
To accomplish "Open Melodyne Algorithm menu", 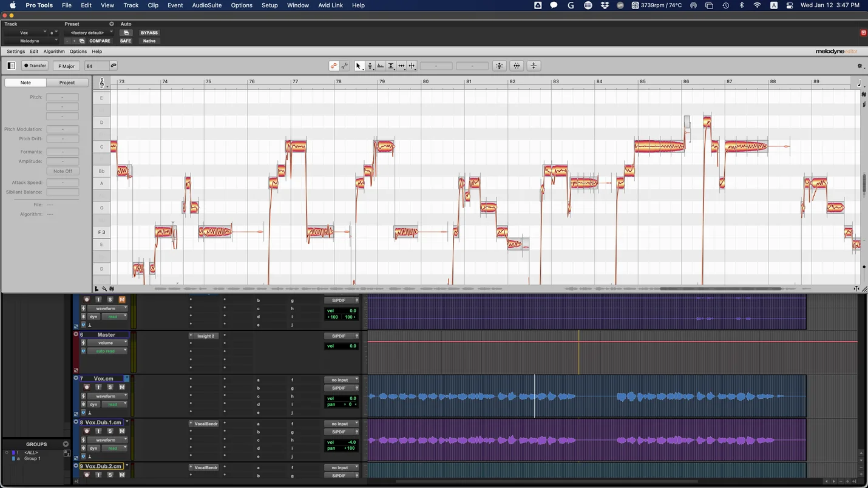I will [54, 52].
